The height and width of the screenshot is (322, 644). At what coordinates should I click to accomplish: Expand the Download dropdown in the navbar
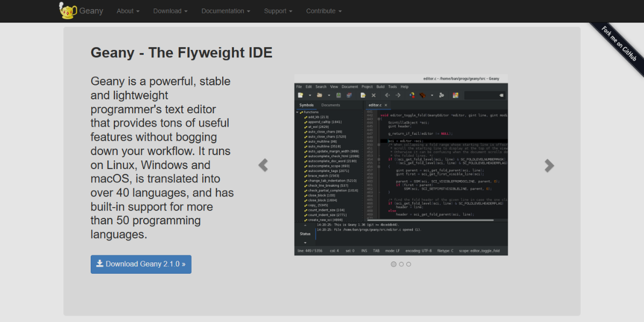click(170, 11)
